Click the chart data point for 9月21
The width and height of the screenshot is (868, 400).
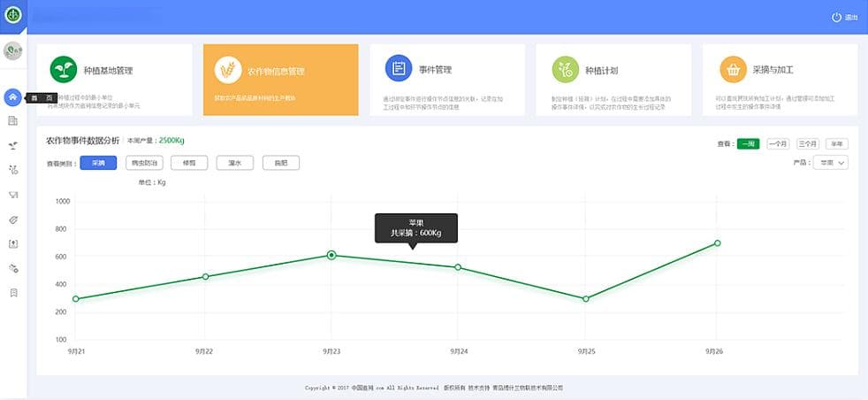(75, 299)
